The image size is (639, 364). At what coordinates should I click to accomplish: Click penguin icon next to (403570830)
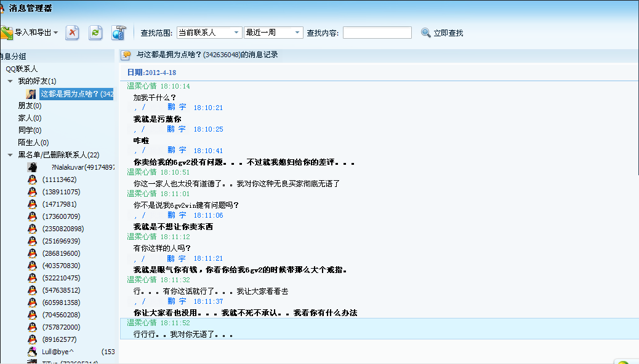pyautogui.click(x=32, y=266)
